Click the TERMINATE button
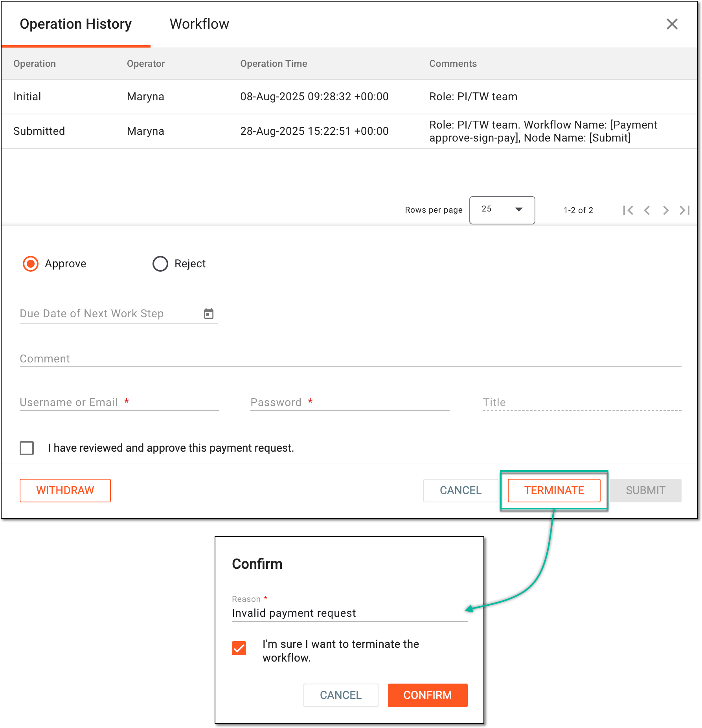This screenshot has width=702, height=728. (x=554, y=490)
